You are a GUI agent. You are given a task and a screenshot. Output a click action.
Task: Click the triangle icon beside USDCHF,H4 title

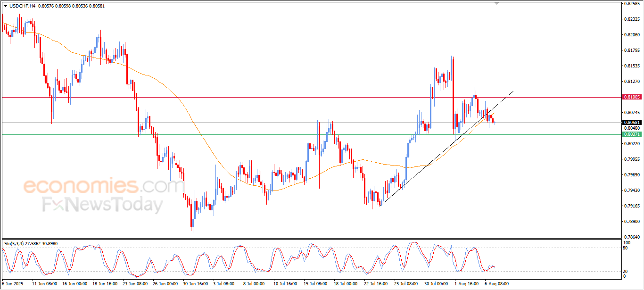5,6
